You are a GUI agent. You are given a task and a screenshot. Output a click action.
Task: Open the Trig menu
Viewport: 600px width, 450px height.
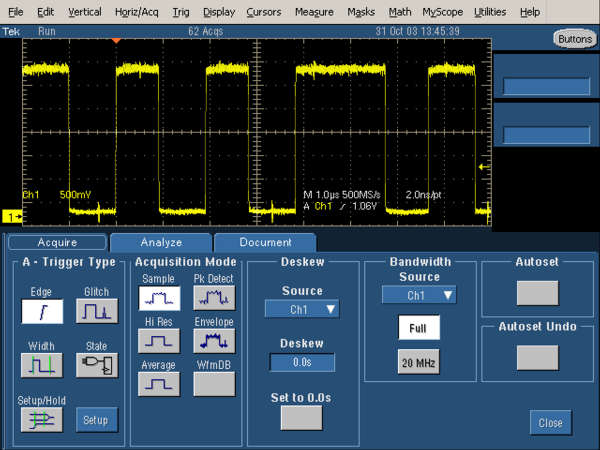click(180, 12)
